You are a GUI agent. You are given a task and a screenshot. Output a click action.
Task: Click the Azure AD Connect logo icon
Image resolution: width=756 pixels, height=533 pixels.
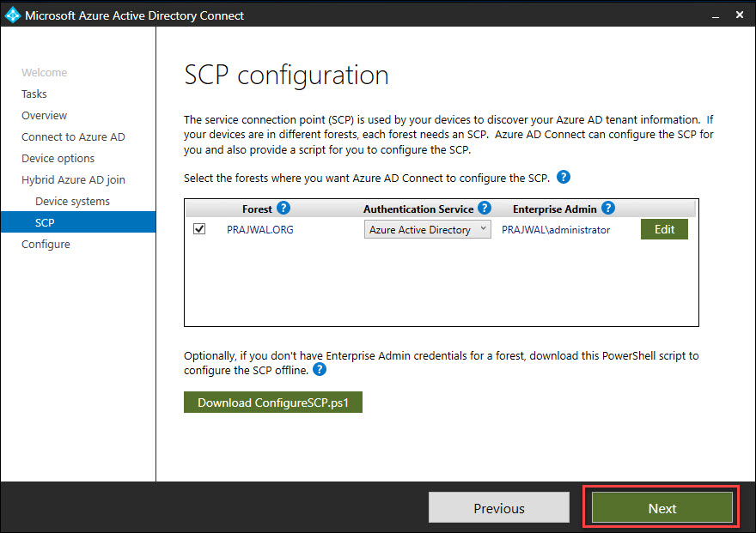pyautogui.click(x=13, y=15)
